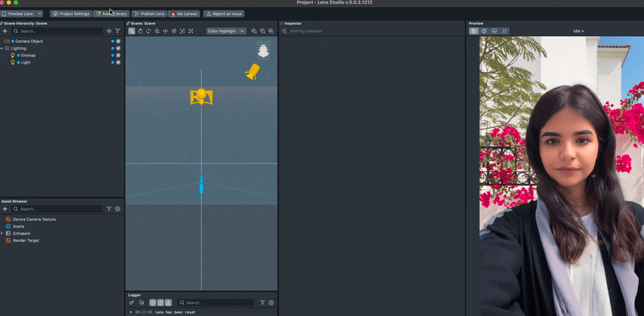This screenshot has height=316, width=644.
Task: Open the Idle preview state dropdown
Action: point(578,31)
